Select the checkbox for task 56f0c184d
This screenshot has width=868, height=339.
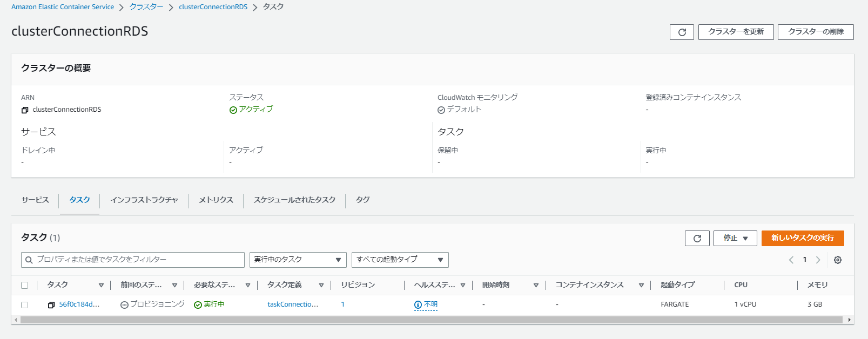click(x=24, y=305)
